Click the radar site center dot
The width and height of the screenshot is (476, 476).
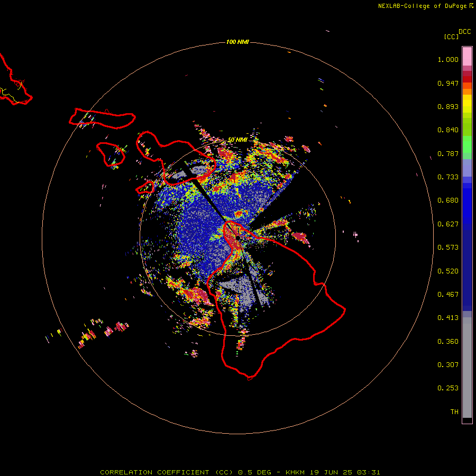point(237,238)
